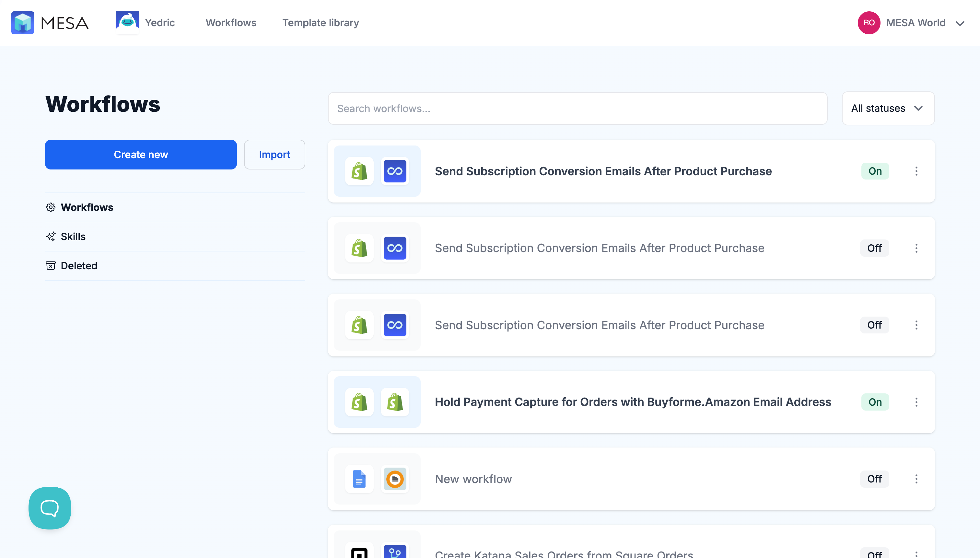Click the Google Docs icon on New workflow
The height and width of the screenshot is (558, 980).
click(x=359, y=479)
